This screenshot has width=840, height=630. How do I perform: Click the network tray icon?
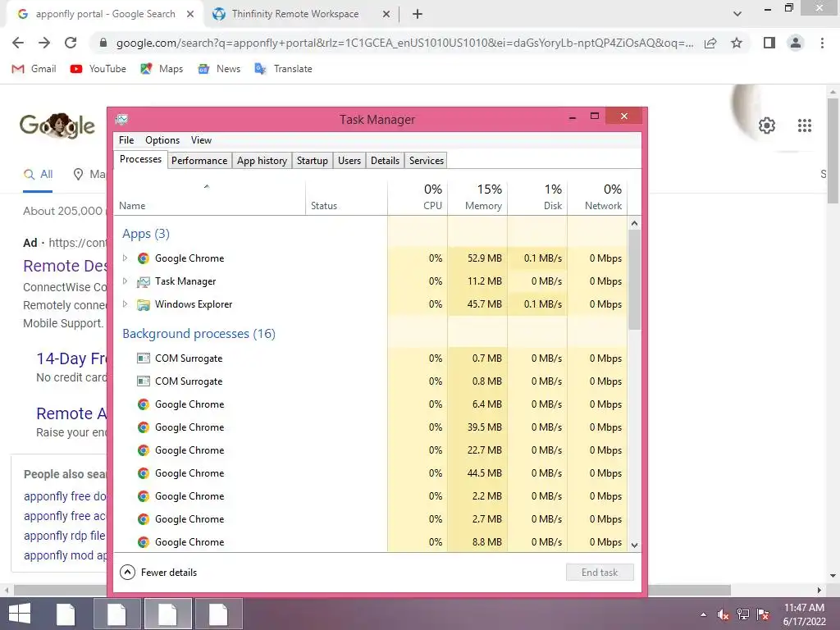click(x=743, y=614)
